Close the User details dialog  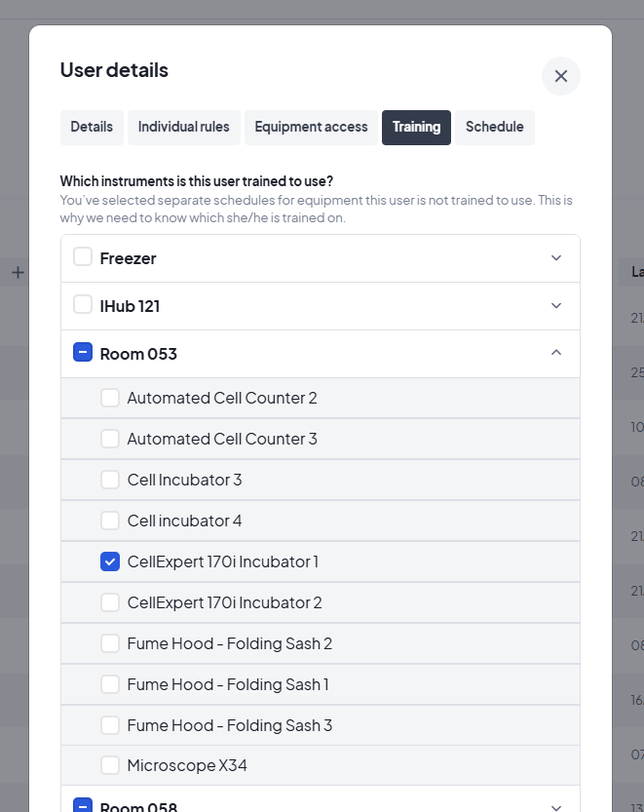point(561,76)
